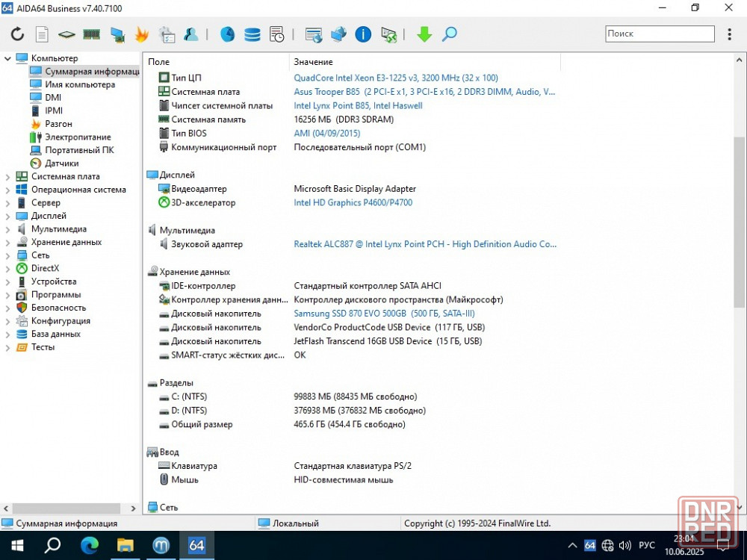
Task: Expand the DirectX tree node
Action: tap(7, 269)
